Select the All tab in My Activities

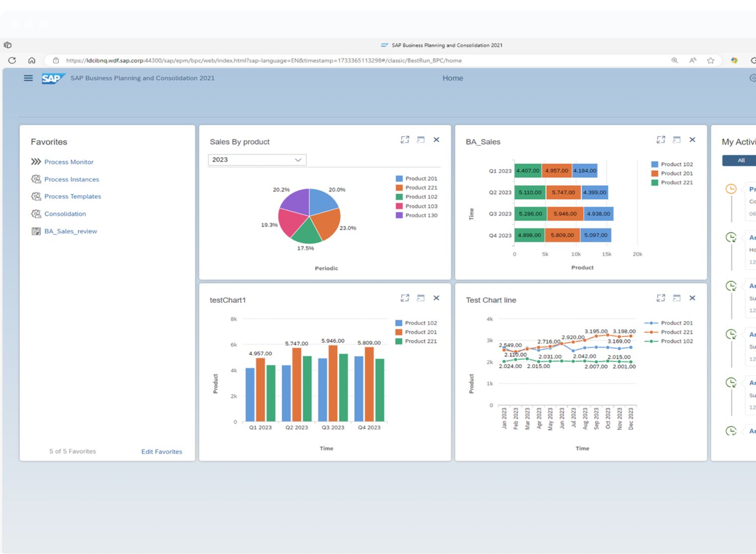click(741, 161)
